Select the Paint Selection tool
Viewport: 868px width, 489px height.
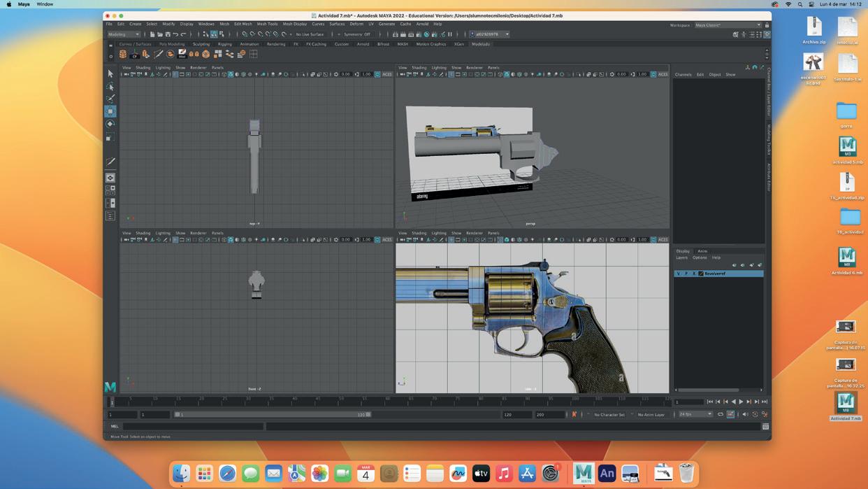click(110, 99)
